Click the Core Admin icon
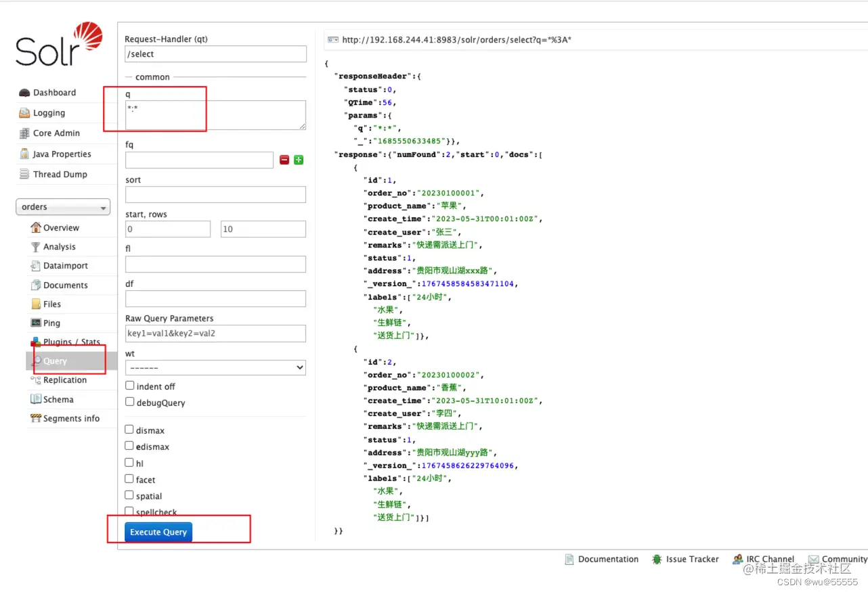Image resolution: width=868 pixels, height=592 pixels. pyautogui.click(x=24, y=133)
